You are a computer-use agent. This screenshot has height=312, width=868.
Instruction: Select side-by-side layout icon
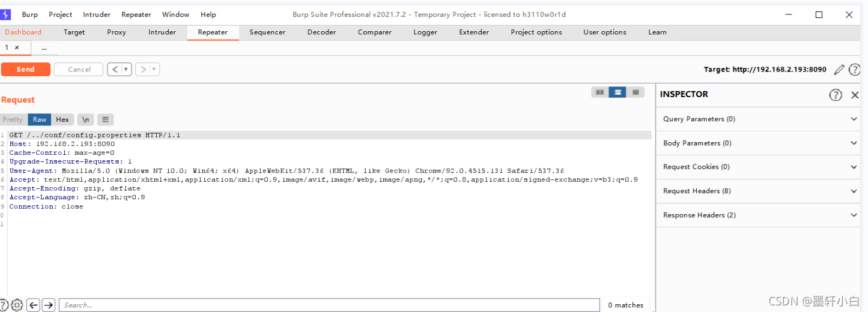pos(599,92)
